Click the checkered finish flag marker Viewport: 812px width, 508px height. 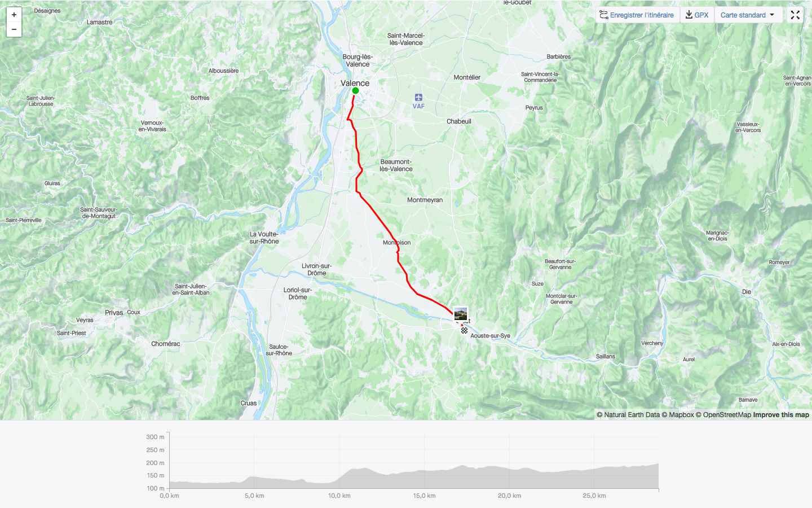point(464,331)
